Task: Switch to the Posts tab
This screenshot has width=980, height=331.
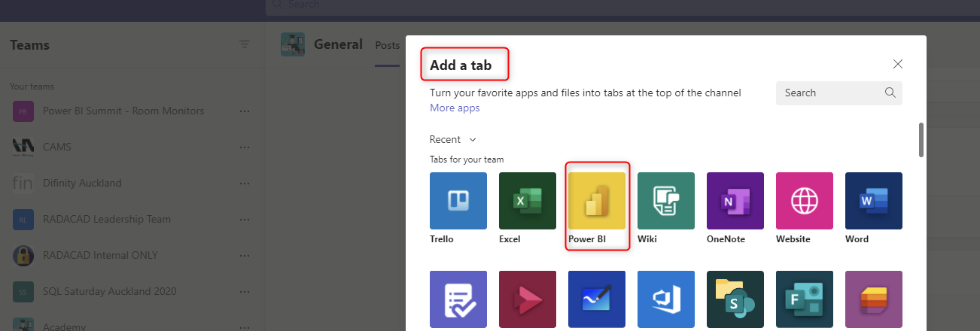Action: click(388, 45)
